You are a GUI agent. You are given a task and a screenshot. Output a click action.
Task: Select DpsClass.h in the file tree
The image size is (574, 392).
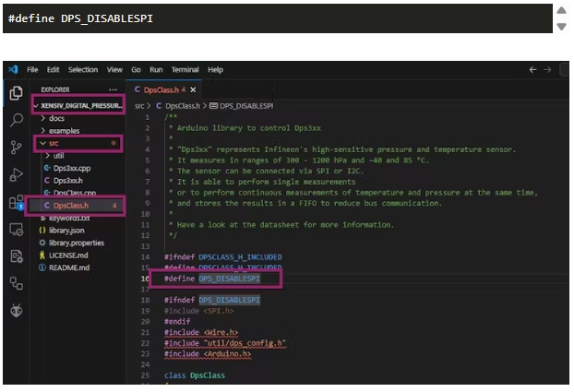69,205
